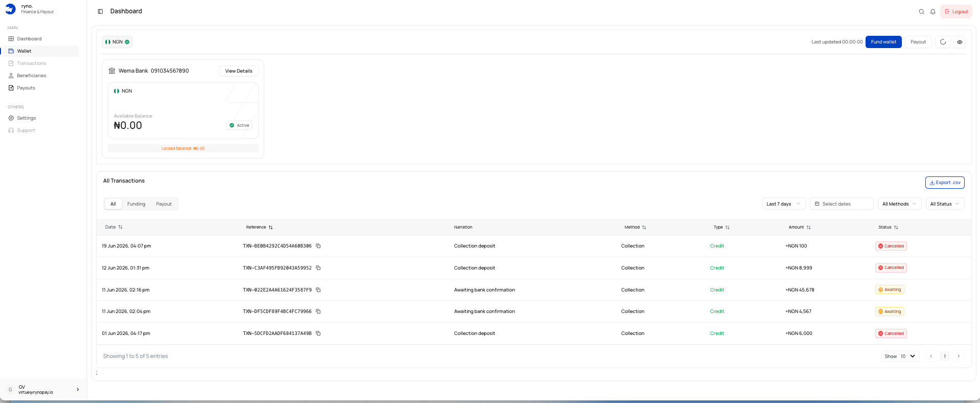Click Cancelled status for 19 Jun transaction

(891, 246)
